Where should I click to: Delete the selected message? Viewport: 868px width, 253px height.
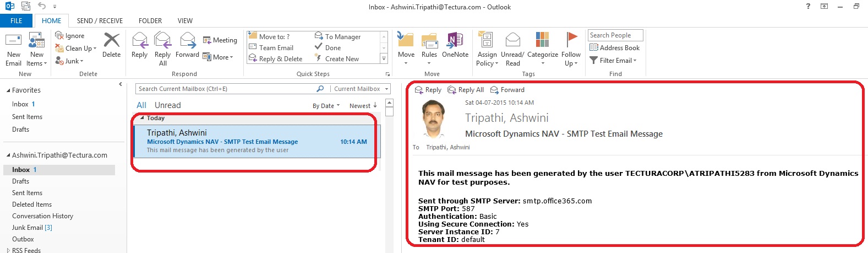tap(112, 45)
